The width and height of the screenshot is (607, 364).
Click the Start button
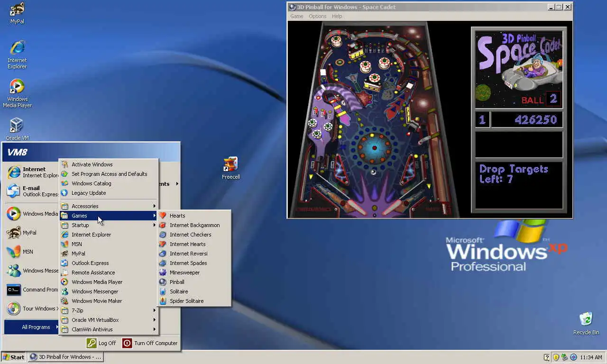point(14,357)
